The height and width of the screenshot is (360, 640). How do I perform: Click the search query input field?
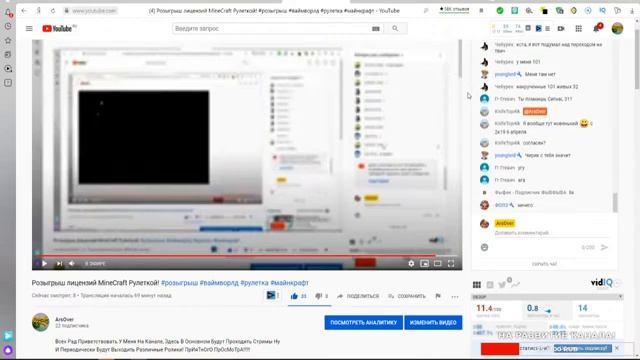[270, 29]
